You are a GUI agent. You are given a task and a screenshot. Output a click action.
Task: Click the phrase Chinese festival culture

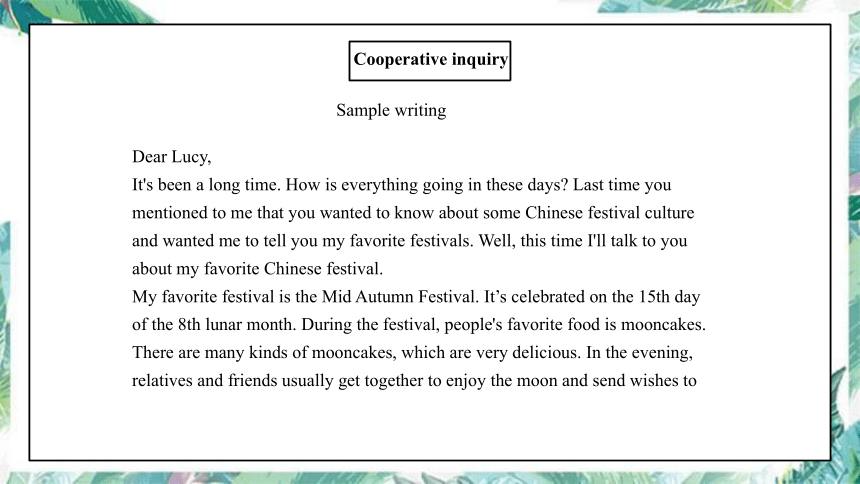(x=610, y=213)
